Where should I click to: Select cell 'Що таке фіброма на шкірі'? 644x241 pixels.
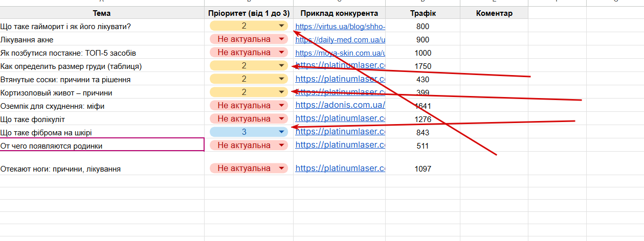102,133
